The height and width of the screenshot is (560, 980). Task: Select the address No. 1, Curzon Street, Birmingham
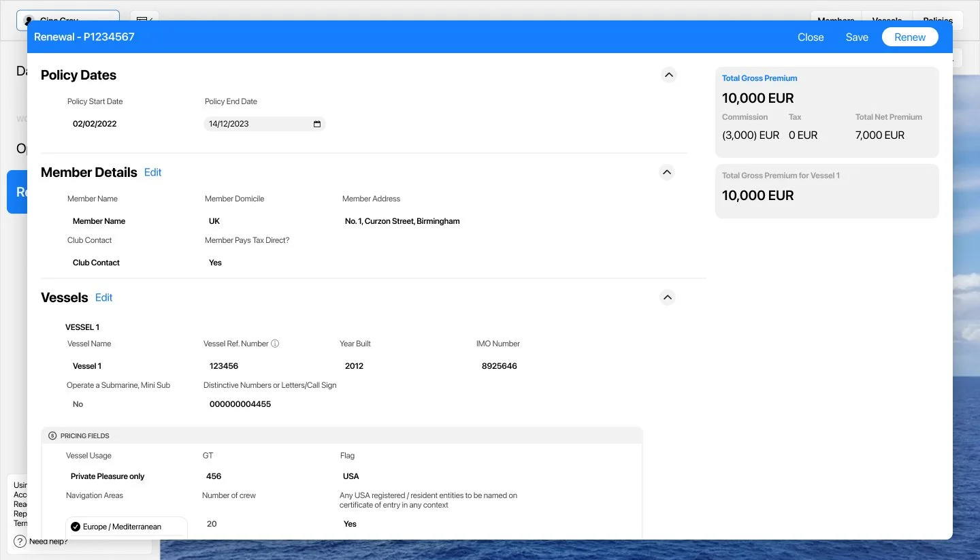tap(402, 221)
